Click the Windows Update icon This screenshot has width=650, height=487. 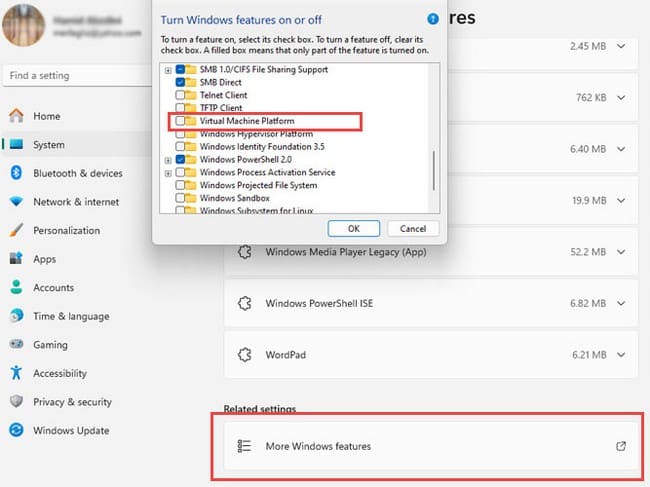[x=16, y=431]
